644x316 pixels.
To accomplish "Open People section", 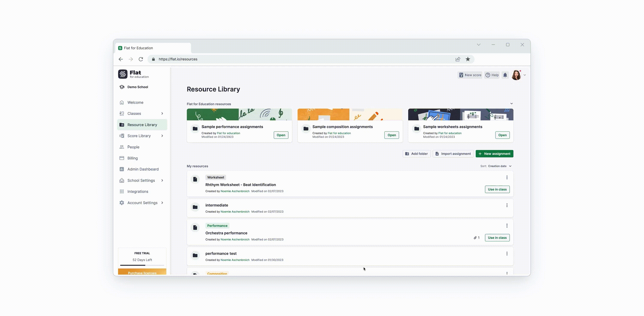I will point(142,147).
